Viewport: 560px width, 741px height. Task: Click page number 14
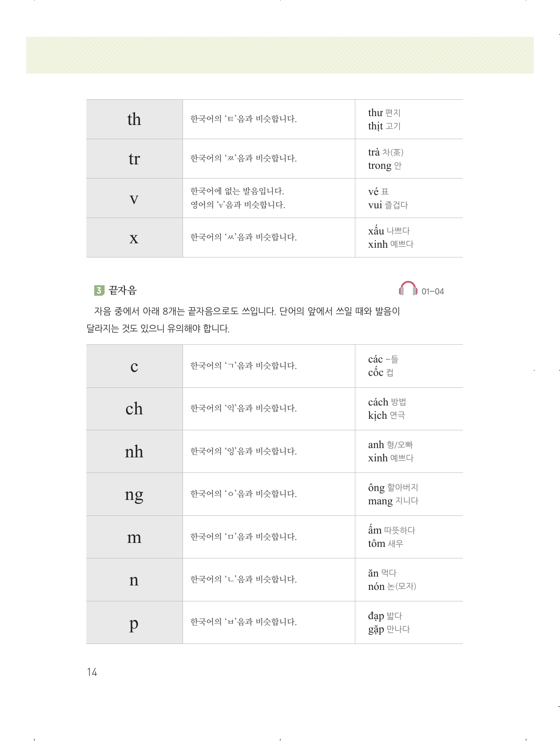click(92, 672)
